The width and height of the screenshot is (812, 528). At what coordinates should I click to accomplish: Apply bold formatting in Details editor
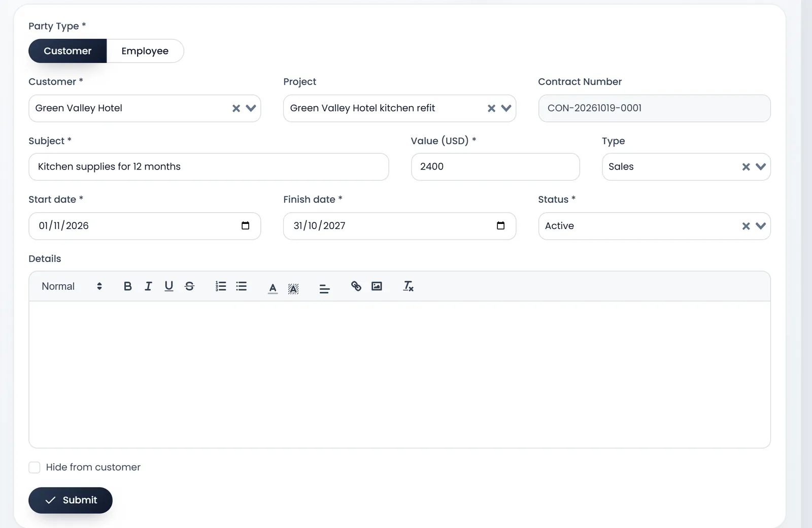pyautogui.click(x=127, y=286)
